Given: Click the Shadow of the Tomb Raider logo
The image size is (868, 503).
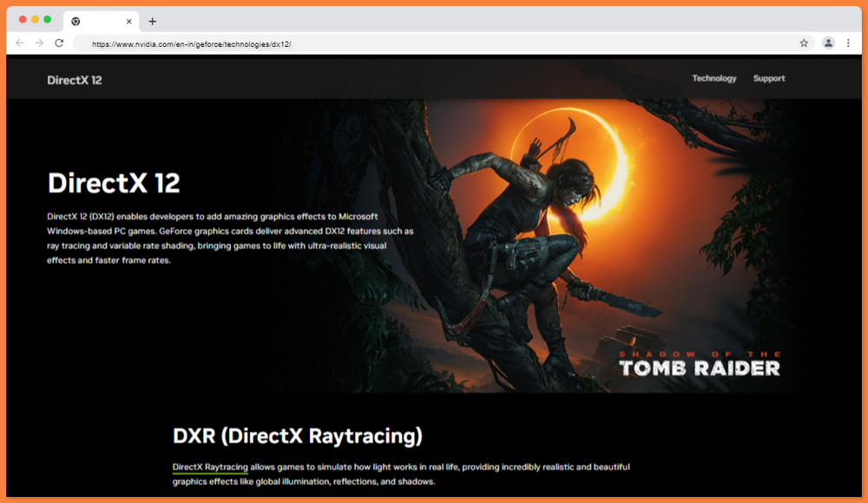Looking at the screenshot, I should pyautogui.click(x=700, y=364).
